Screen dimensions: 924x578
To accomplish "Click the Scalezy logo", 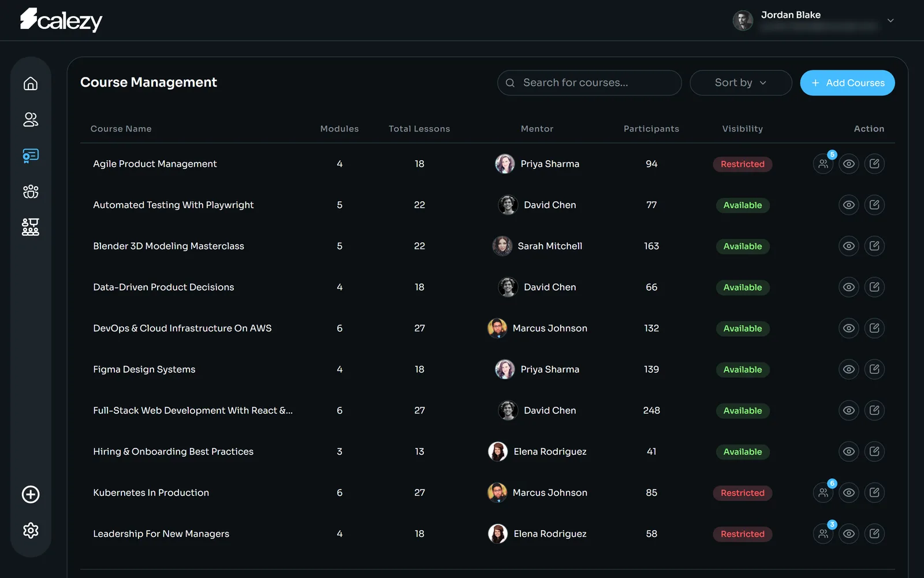I will click(61, 20).
